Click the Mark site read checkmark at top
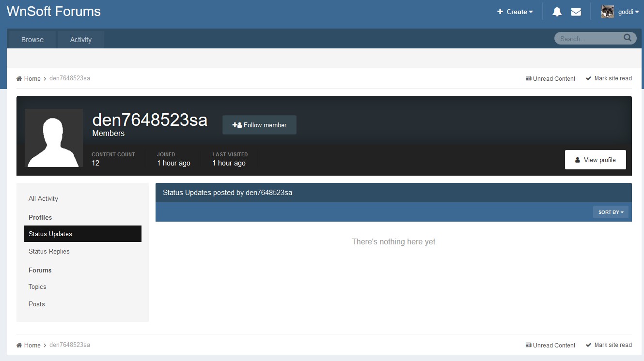This screenshot has width=644, height=361. pos(588,78)
